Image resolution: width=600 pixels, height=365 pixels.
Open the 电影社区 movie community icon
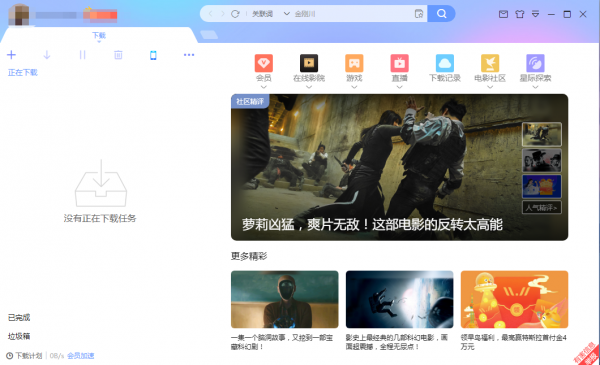coord(490,63)
